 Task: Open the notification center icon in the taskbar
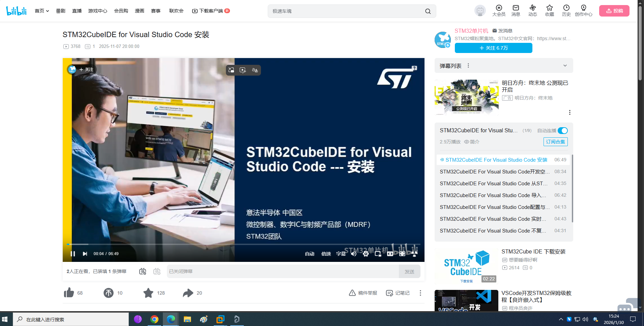click(x=633, y=319)
